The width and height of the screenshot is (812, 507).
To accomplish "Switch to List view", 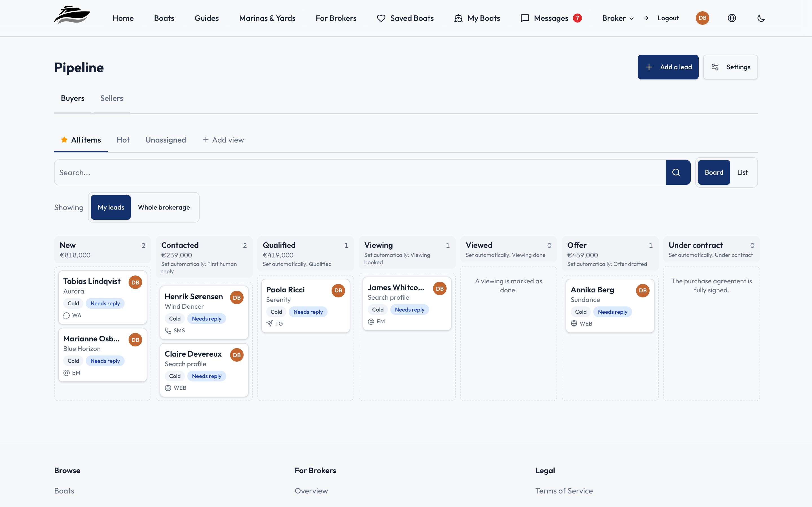I will (742, 172).
